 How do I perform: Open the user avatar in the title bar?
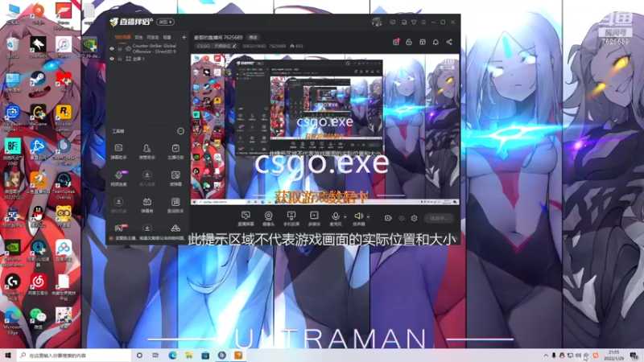coord(377,22)
